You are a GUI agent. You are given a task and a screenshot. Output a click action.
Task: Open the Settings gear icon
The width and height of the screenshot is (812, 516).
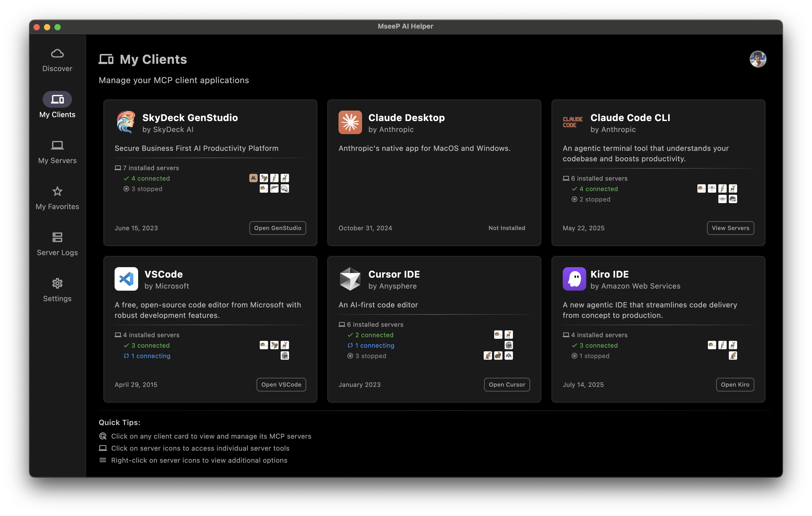pos(57,283)
